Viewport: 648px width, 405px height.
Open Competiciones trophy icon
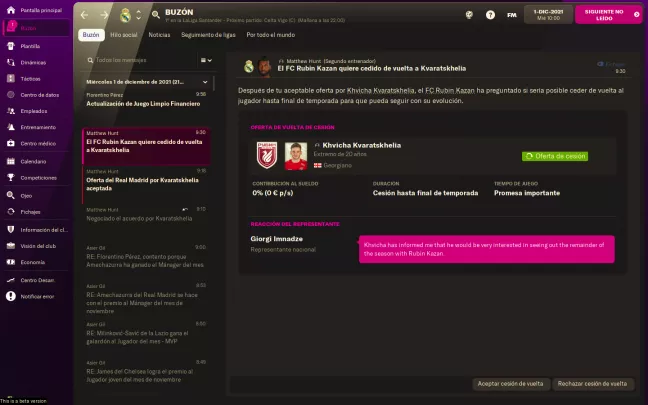tap(11, 178)
